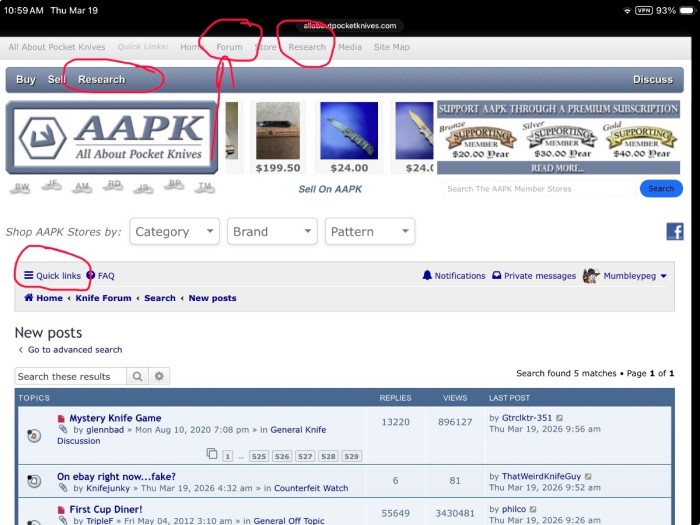Image resolution: width=700 pixels, height=525 pixels.
Task: Click the ebay fake topic status icon
Action: coord(34,481)
